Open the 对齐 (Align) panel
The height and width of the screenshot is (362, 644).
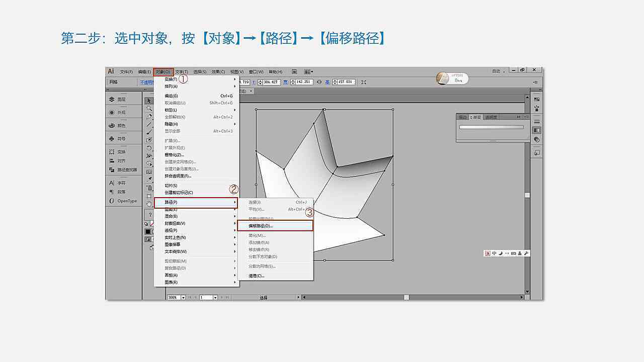point(118,161)
